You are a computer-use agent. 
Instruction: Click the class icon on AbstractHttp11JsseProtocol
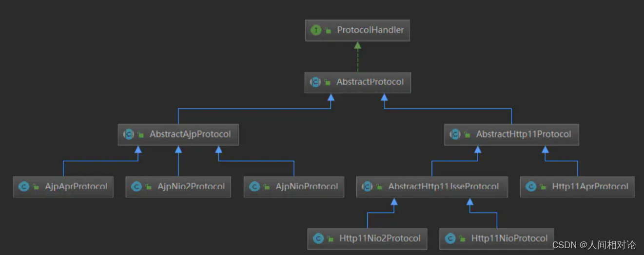tap(368, 186)
